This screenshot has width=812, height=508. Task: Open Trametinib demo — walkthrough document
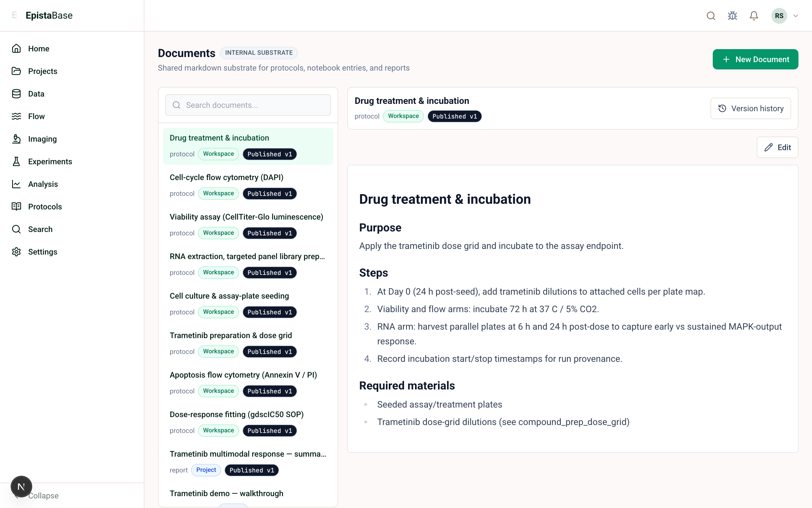[x=248, y=495]
